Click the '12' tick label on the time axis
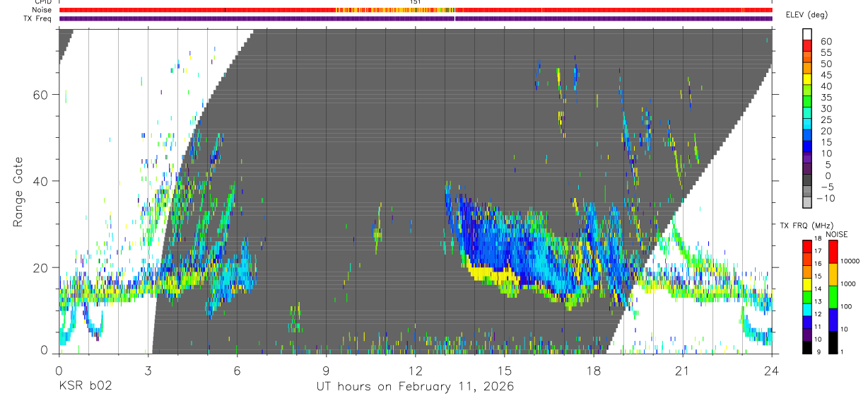868x401 pixels. [x=416, y=370]
